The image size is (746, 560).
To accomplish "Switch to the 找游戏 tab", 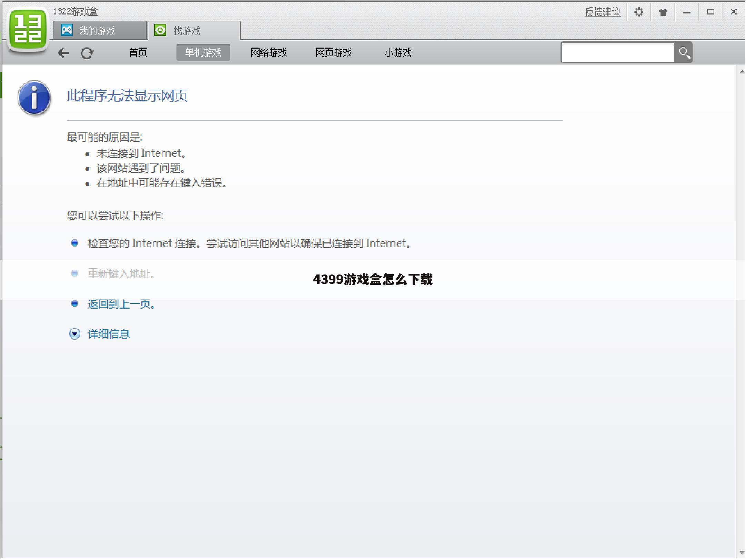I will point(194,30).
